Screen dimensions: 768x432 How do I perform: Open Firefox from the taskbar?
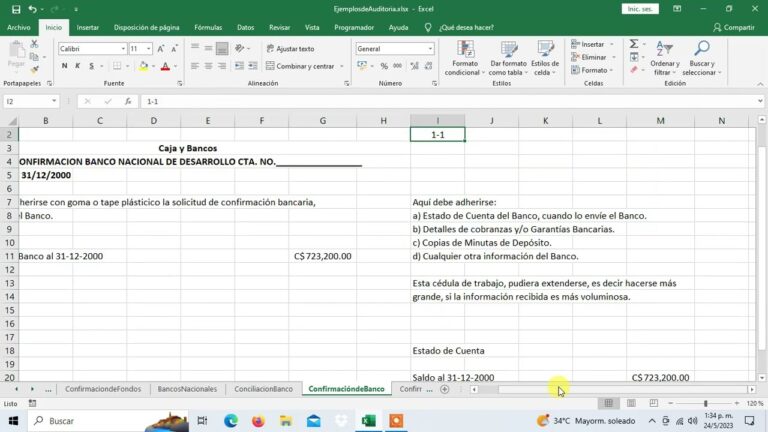tap(258, 421)
